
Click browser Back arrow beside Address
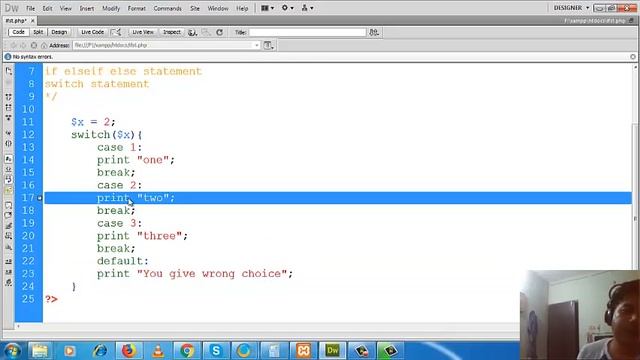[x=13, y=45]
